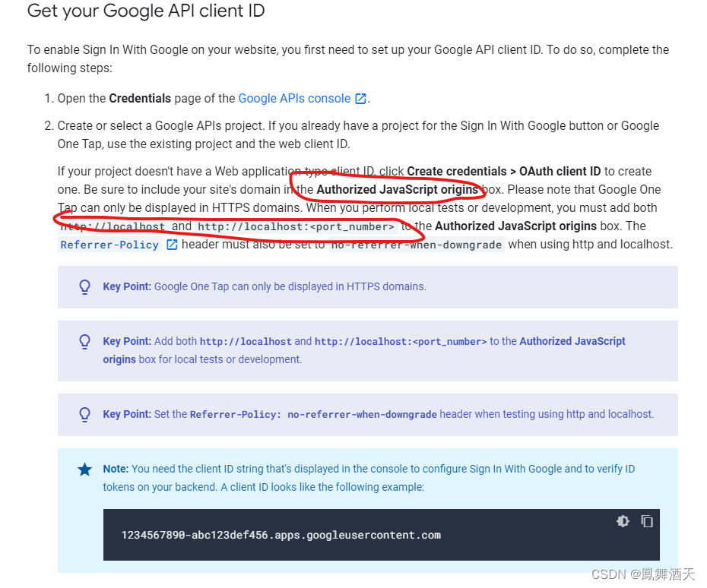
Task: Click the copy icon on the code block
Action: pyautogui.click(x=647, y=521)
